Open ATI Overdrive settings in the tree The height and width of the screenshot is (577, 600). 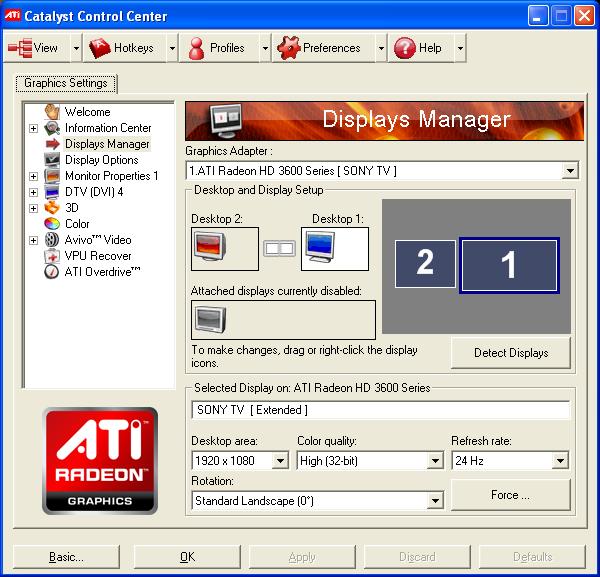[102, 272]
